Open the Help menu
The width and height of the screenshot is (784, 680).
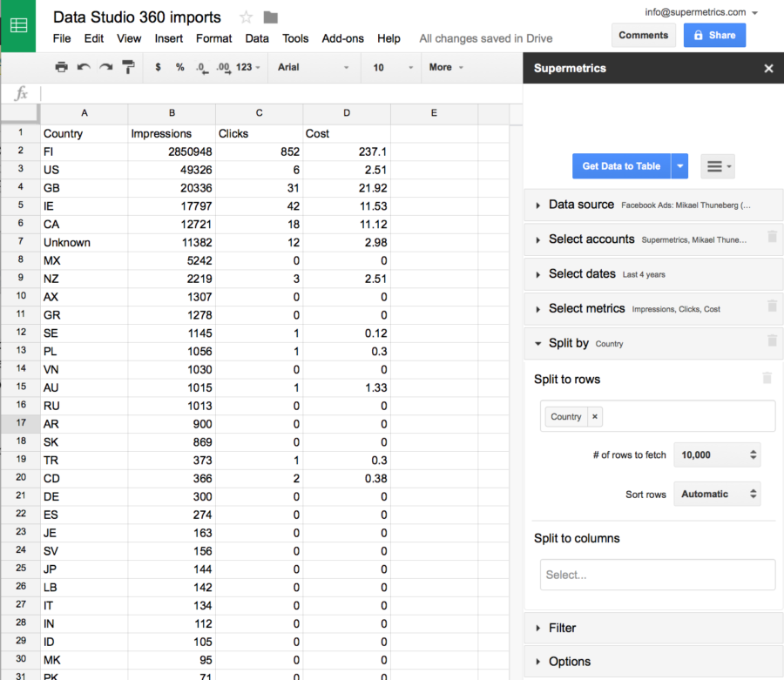(x=389, y=38)
